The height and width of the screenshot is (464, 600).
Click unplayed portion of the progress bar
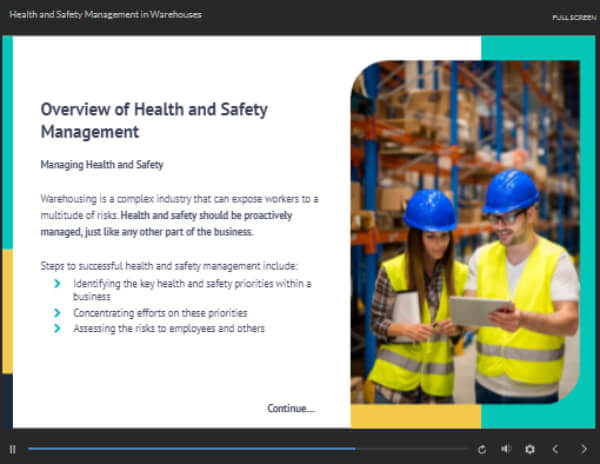coord(410,449)
